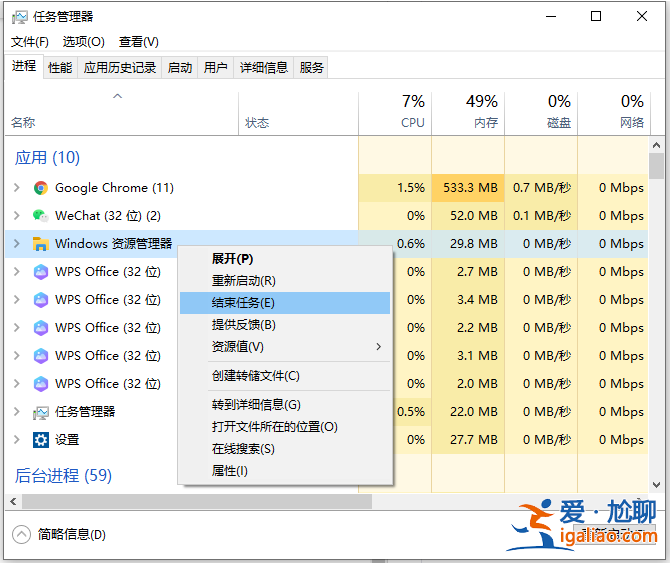Screen dimensions: 670x563
Task: Click the Windows 资源管理器 folder icon
Action: pos(41,243)
